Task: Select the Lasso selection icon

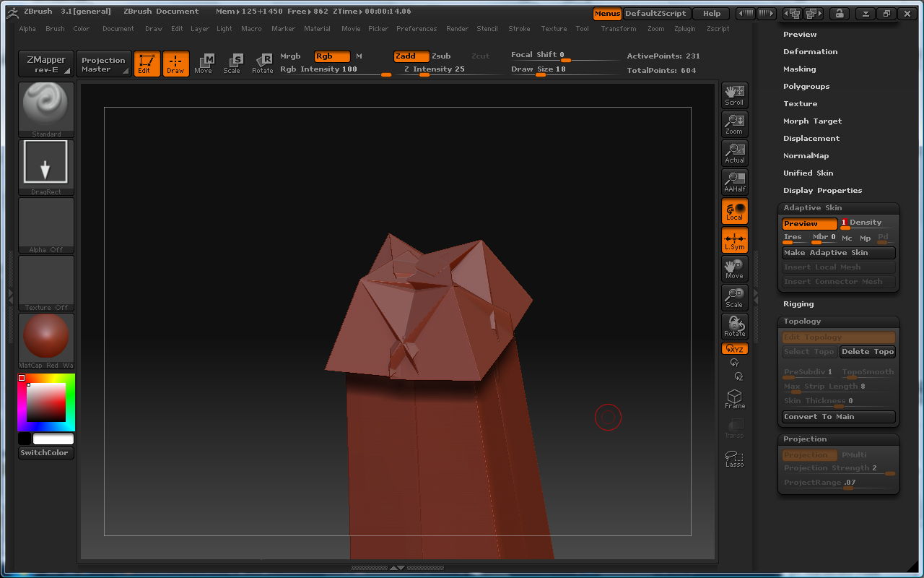Action: (x=734, y=459)
